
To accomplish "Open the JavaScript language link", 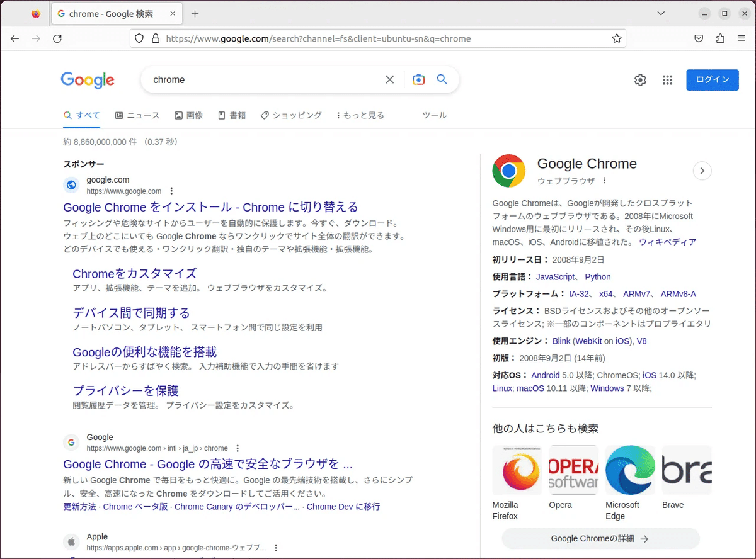I will point(555,277).
